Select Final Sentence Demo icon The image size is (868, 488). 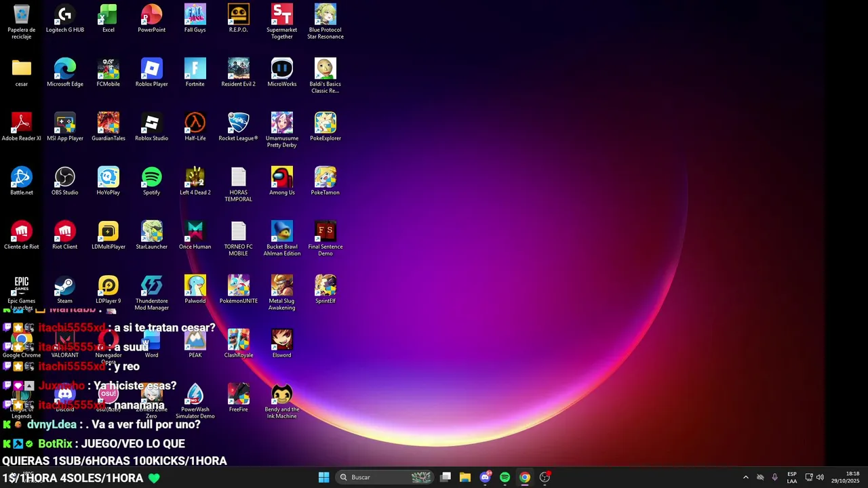coord(325,239)
